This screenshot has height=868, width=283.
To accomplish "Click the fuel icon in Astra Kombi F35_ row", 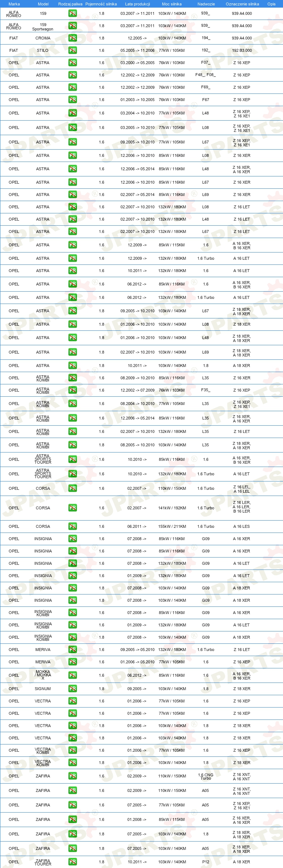I will click(72, 390).
